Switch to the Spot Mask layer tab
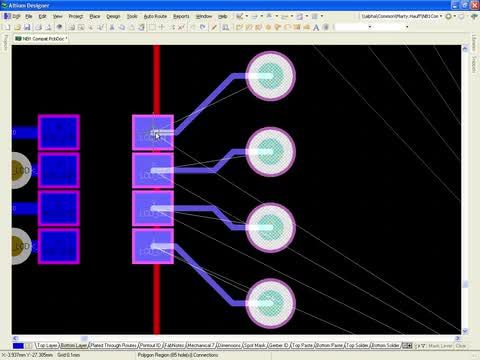 [255, 346]
